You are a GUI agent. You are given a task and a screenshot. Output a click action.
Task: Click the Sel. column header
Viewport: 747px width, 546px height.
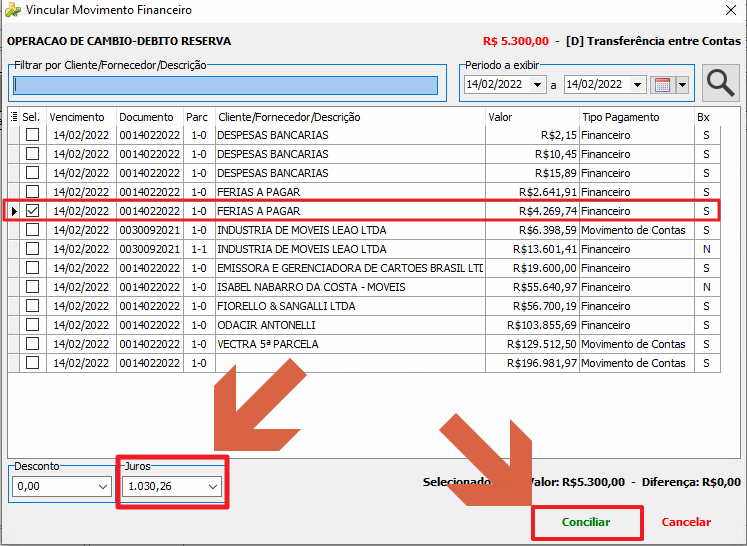[x=32, y=117]
